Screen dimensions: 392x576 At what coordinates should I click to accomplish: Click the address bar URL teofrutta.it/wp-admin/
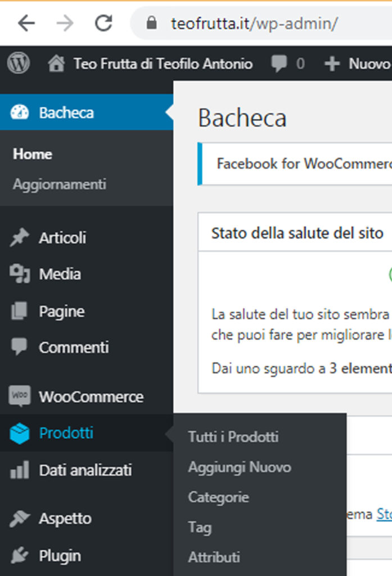click(254, 24)
